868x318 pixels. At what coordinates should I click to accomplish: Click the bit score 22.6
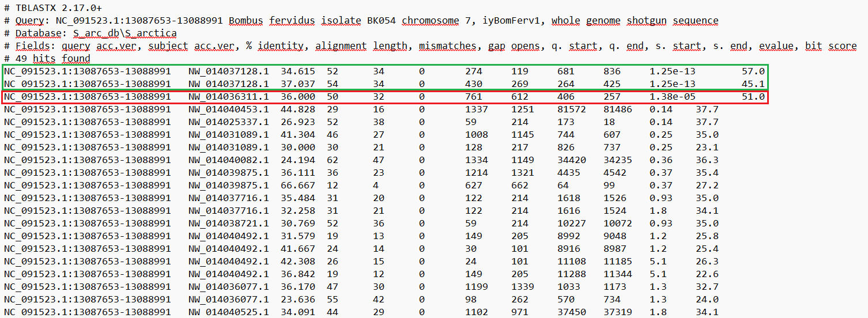707,274
